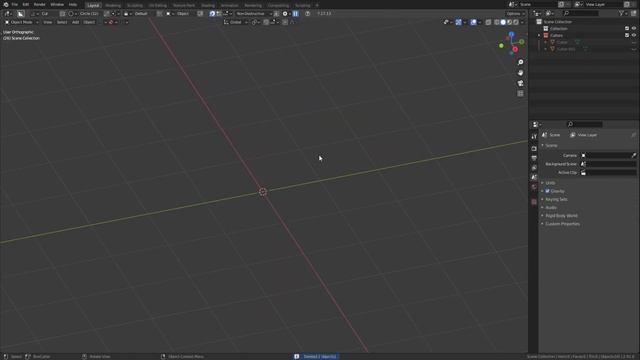
Task: Toggle the Gravity checkbox
Action: click(547, 191)
